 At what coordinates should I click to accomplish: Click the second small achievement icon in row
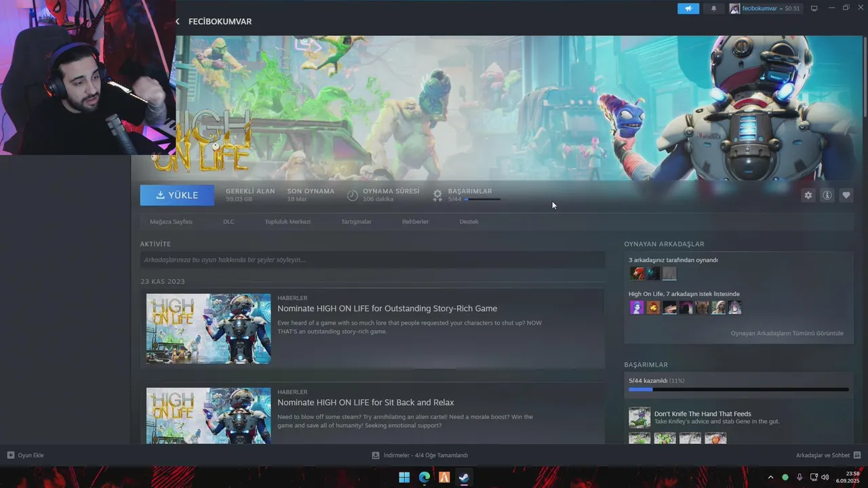[x=665, y=439]
